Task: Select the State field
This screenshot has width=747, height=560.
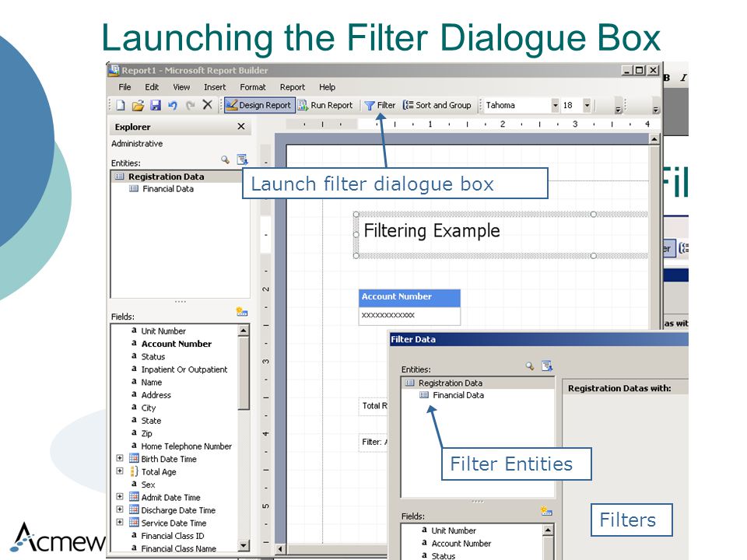Action: (151, 421)
